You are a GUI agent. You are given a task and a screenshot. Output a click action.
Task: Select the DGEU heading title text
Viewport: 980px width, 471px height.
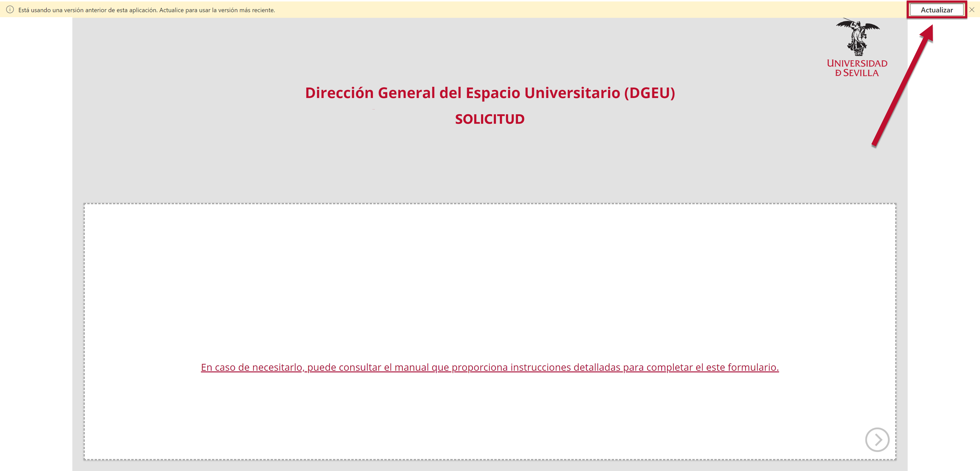(490, 93)
